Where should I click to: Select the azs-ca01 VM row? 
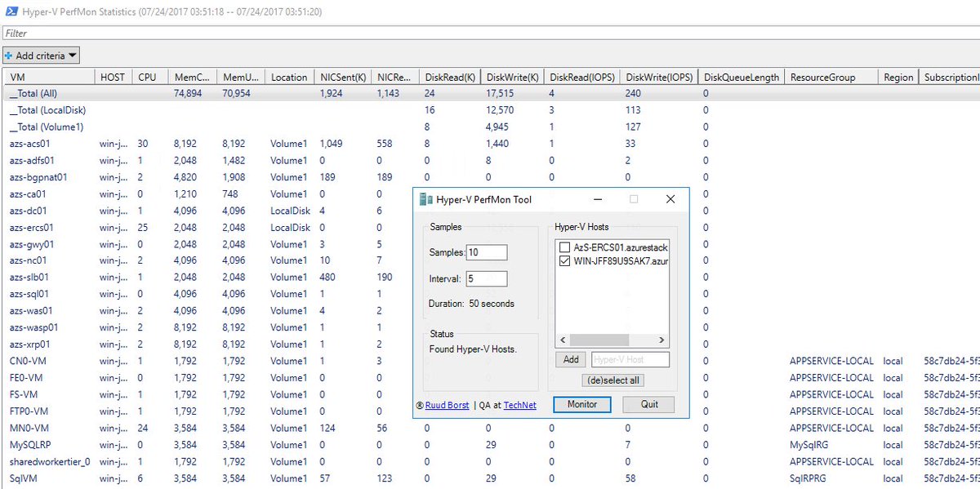[x=490, y=193]
